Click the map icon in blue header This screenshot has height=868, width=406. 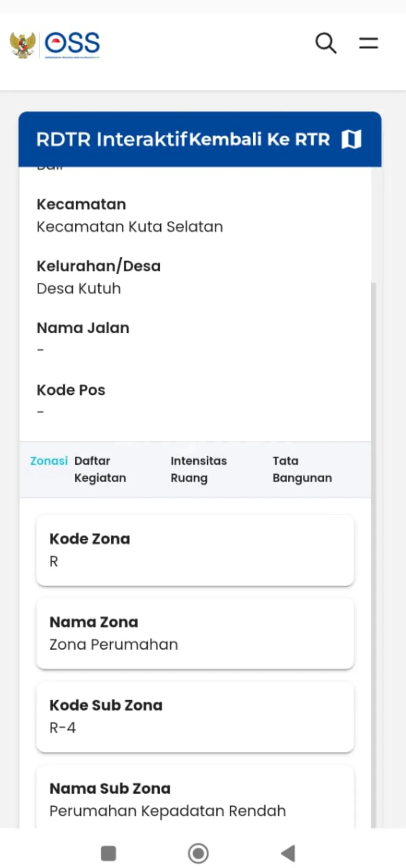[351, 139]
